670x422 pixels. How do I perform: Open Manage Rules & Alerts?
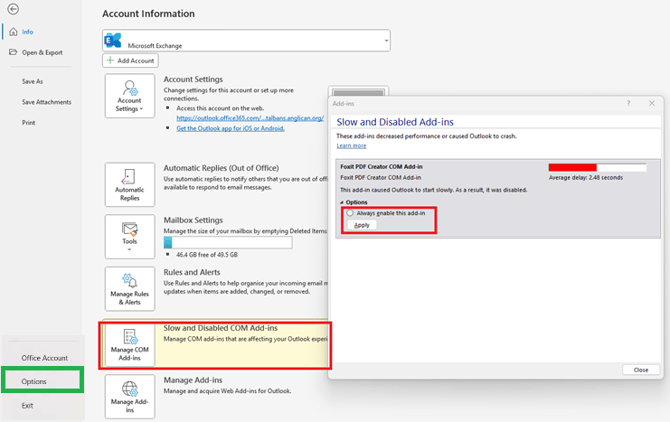click(130, 288)
